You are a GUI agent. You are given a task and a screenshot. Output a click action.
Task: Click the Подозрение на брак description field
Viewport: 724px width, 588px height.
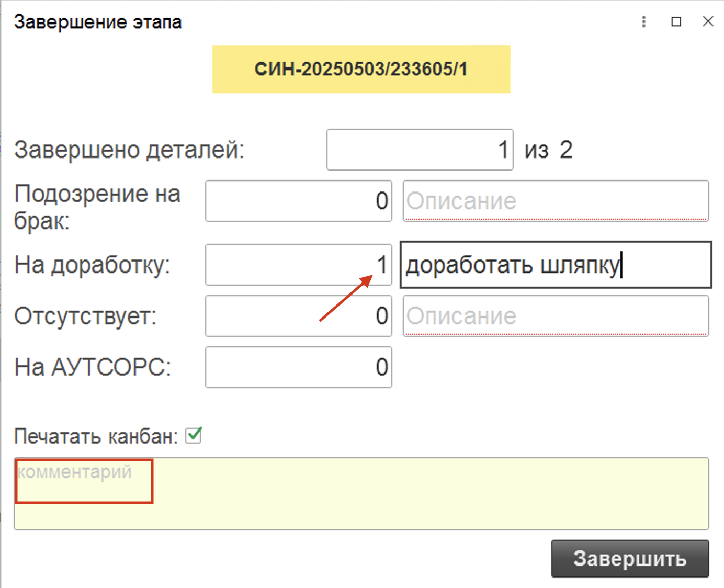[556, 201]
